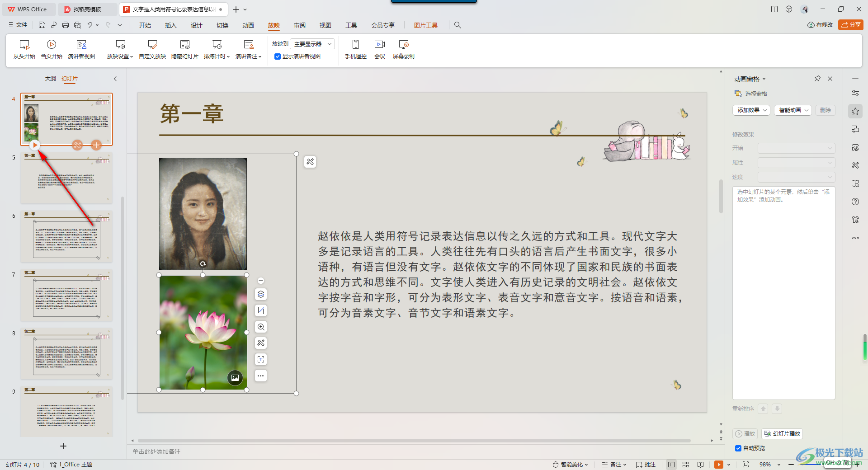
Task: Select slide 5 thumbnail
Action: pyautogui.click(x=66, y=178)
